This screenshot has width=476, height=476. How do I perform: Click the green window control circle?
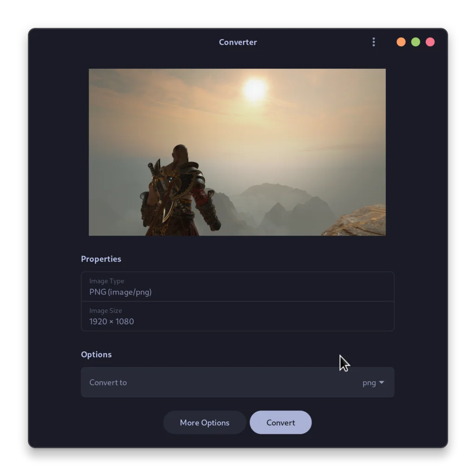pos(415,42)
